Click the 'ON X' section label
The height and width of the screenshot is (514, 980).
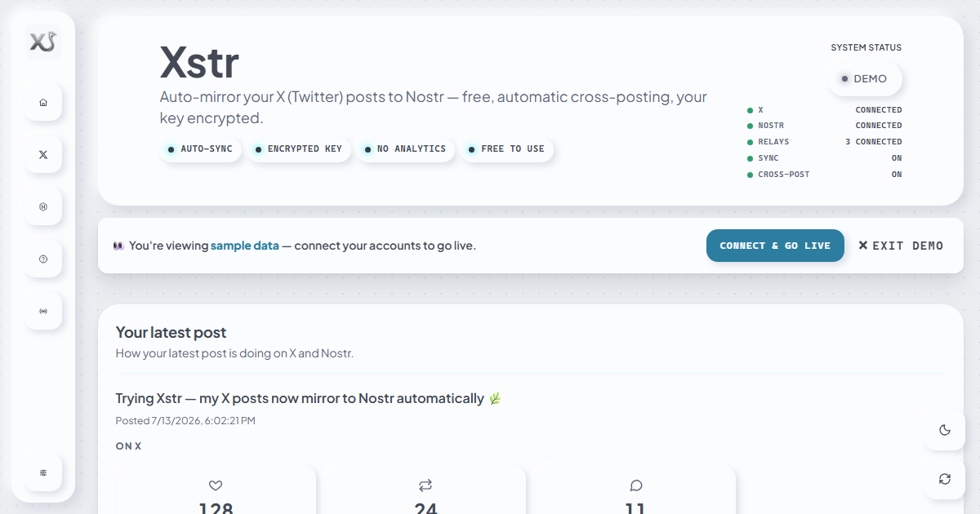click(128, 446)
